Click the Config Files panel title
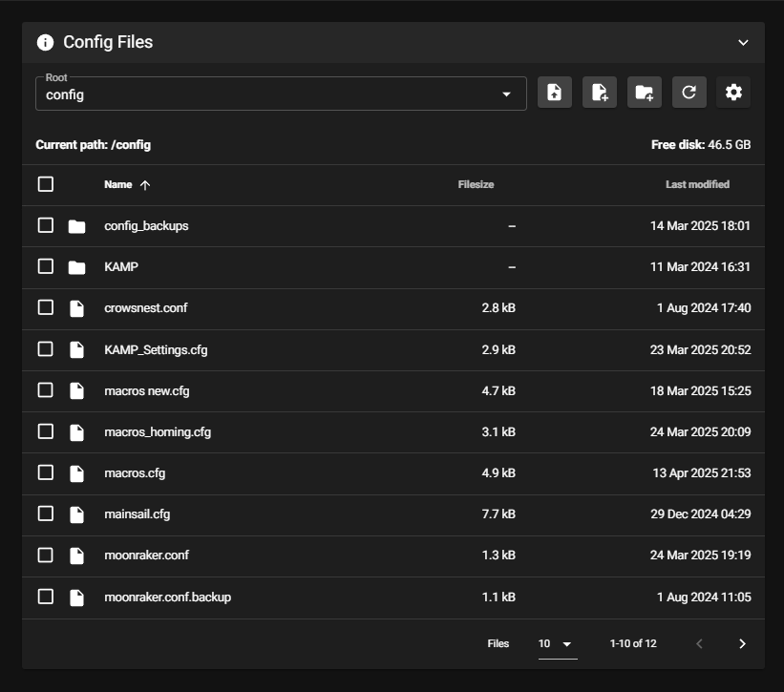784x692 pixels. pos(108,42)
